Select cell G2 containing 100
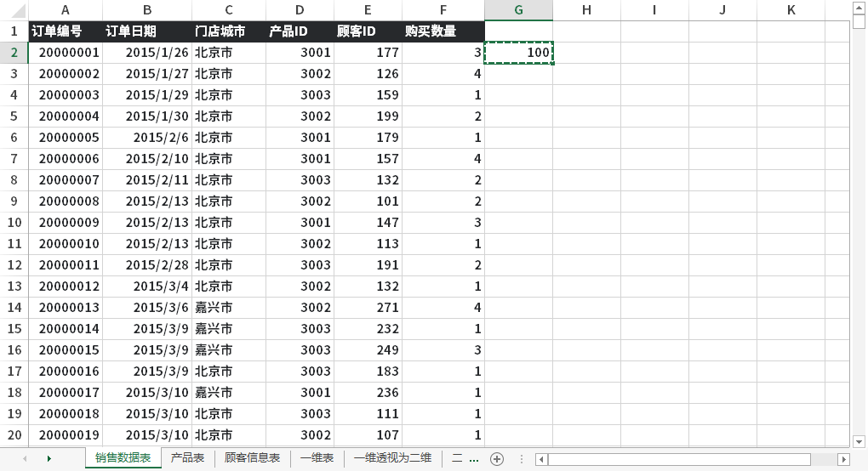Image resolution: width=868 pixels, height=471 pixels. tap(519, 53)
